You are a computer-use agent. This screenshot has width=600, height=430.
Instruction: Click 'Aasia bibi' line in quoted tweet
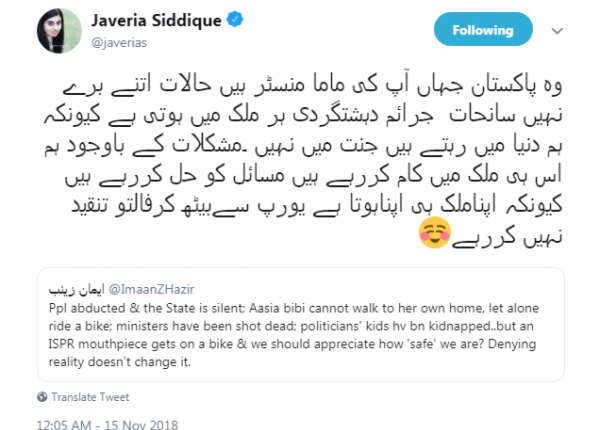pyautogui.click(x=293, y=308)
